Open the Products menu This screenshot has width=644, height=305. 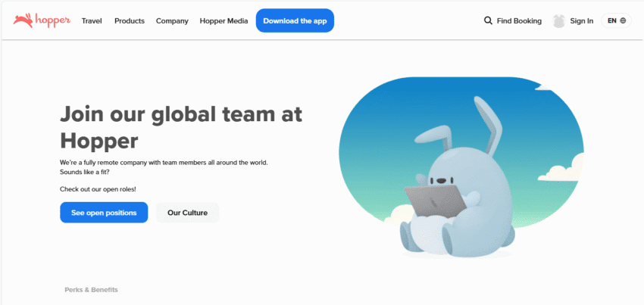(x=130, y=21)
